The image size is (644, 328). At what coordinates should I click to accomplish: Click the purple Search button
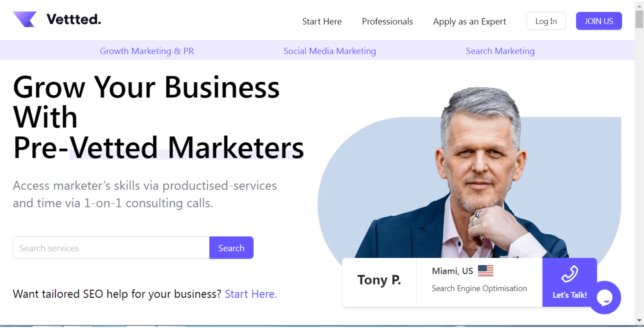coord(231,248)
